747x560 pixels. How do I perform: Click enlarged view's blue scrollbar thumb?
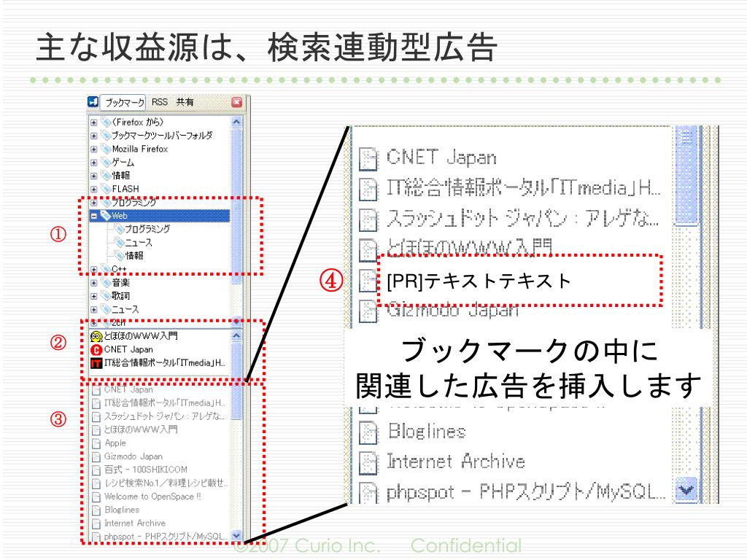click(x=686, y=175)
